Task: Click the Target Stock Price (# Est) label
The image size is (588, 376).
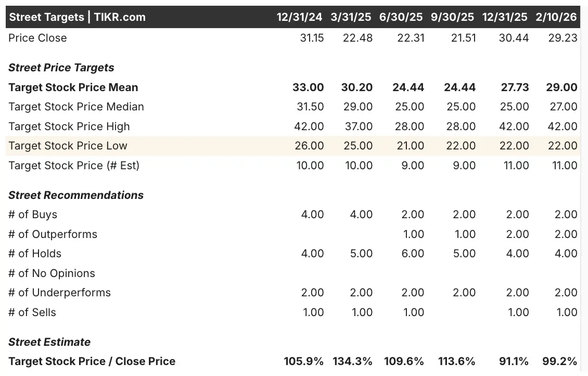Action: coord(74,166)
